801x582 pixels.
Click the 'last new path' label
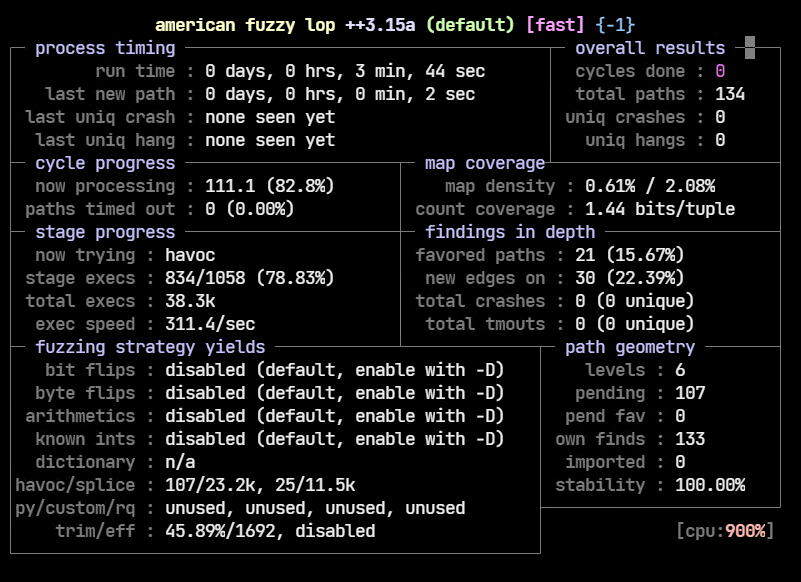pyautogui.click(x=110, y=94)
